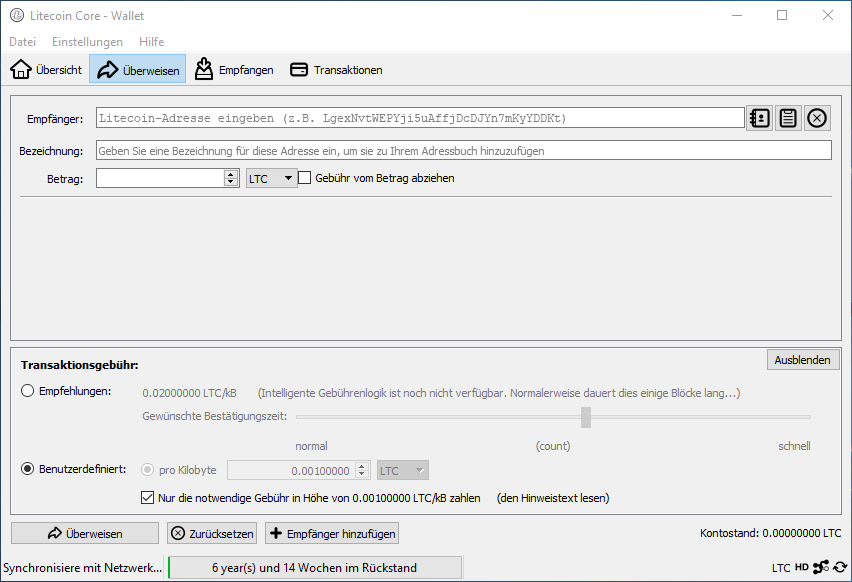Screen dimensions: 852x582
Task: Click the Empfänger hinzufügen button
Action: (332, 534)
